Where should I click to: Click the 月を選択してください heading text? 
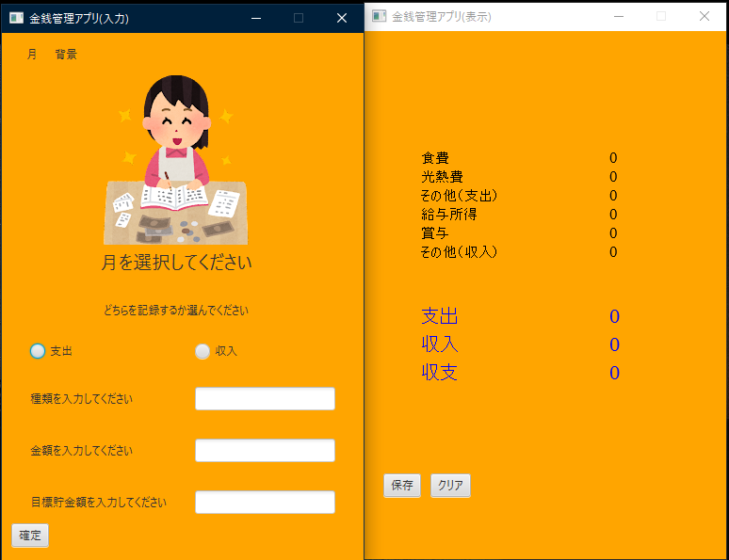[x=176, y=263]
